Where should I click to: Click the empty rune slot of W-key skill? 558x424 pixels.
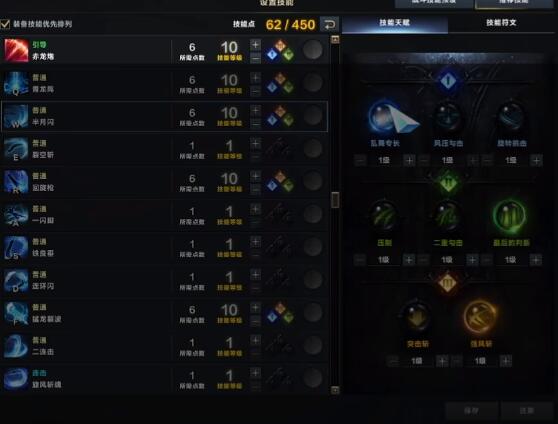[x=313, y=116]
